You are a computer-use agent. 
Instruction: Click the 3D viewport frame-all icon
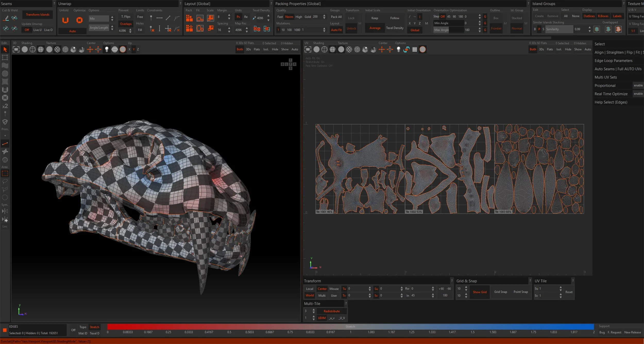pyautogui.click(x=16, y=50)
